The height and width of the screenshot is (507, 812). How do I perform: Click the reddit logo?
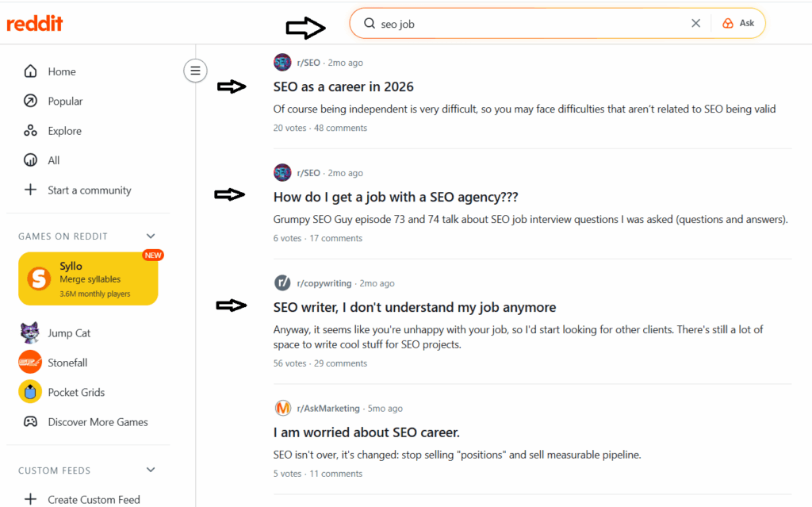[34, 22]
